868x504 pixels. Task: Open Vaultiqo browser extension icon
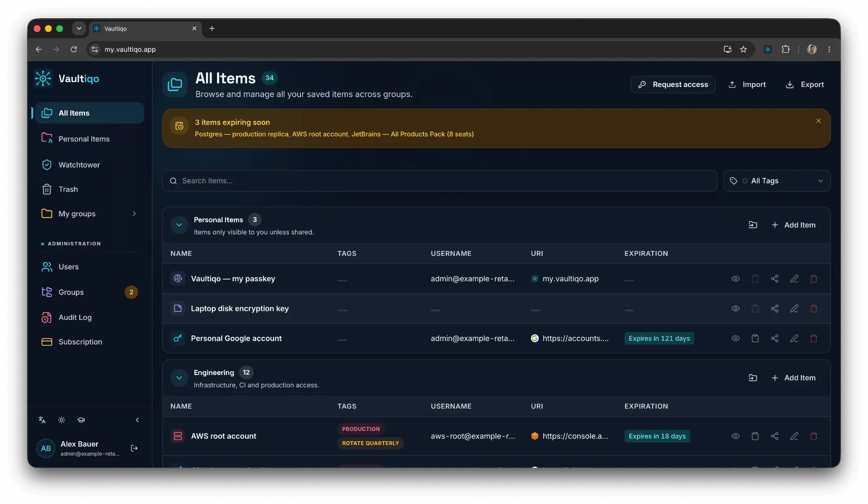click(768, 49)
